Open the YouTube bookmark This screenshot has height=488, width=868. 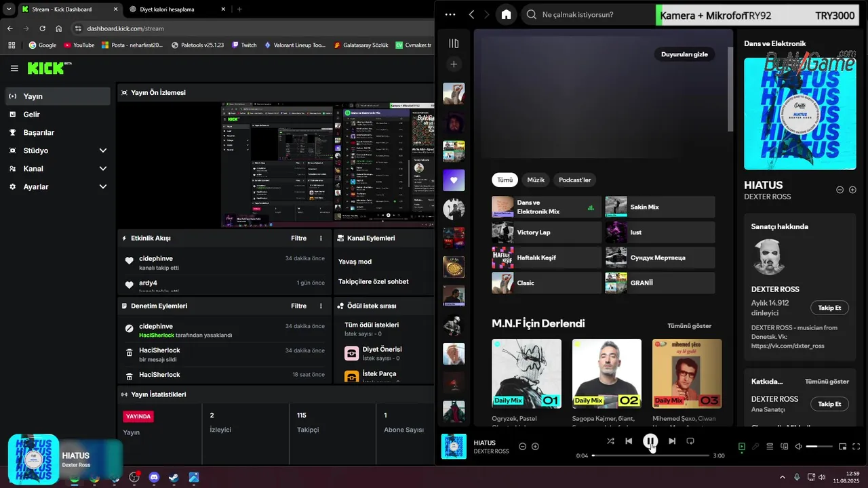tap(79, 45)
